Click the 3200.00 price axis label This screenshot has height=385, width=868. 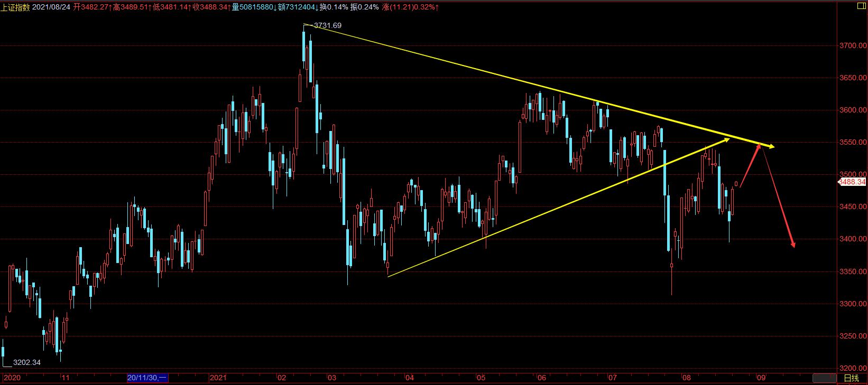[854, 368]
